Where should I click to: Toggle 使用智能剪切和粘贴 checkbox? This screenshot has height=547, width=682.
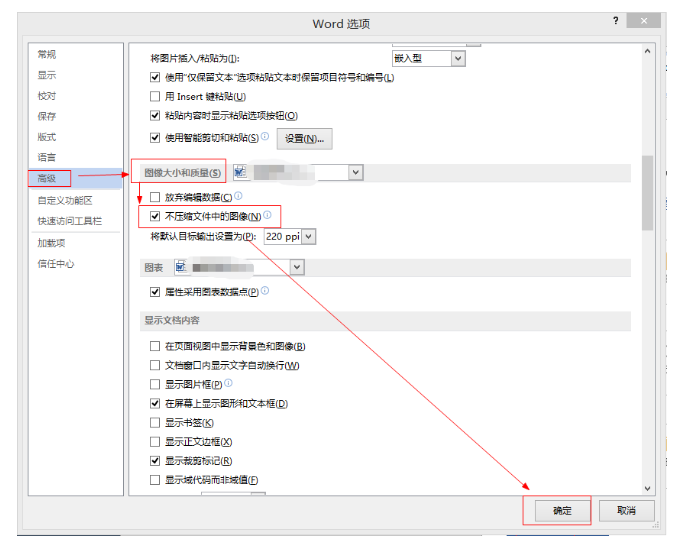click(x=155, y=138)
